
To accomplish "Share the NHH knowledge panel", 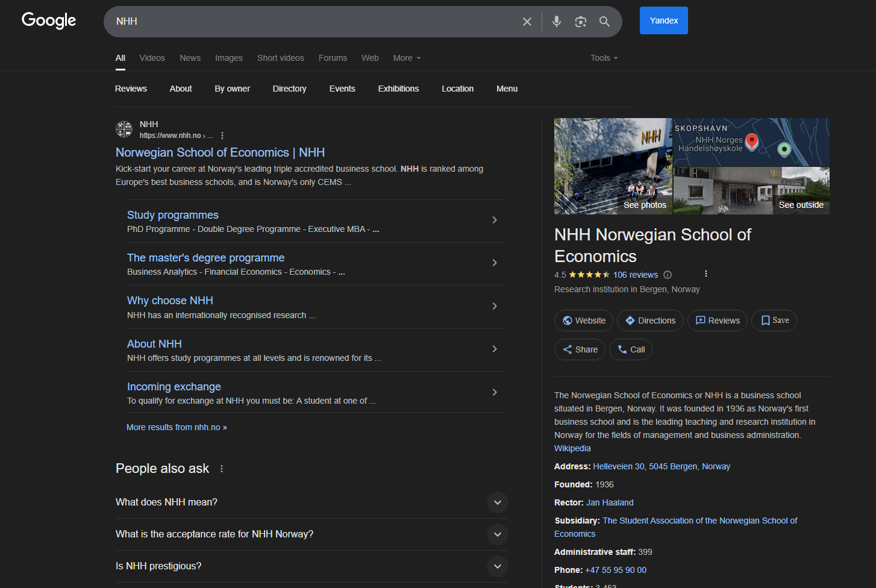I will 580,349.
